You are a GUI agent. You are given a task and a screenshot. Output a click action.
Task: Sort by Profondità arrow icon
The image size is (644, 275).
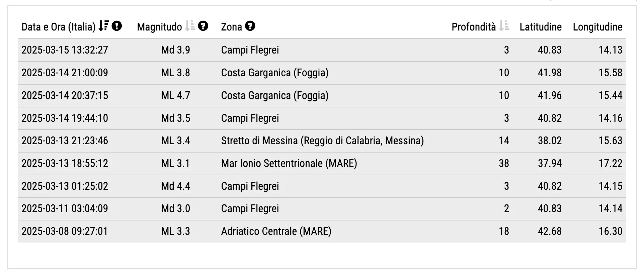pyautogui.click(x=504, y=26)
